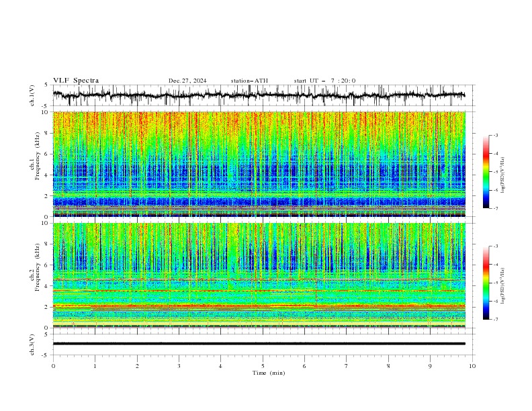
Task: Select the date 'Dec.27, 2024'
Action: pos(187,81)
